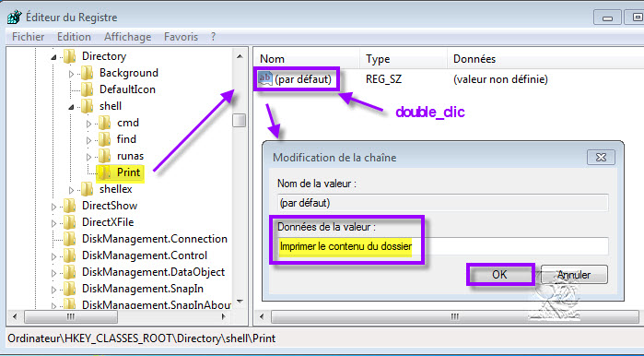Select the shell folder icon
The image size is (644, 356).
click(x=87, y=106)
